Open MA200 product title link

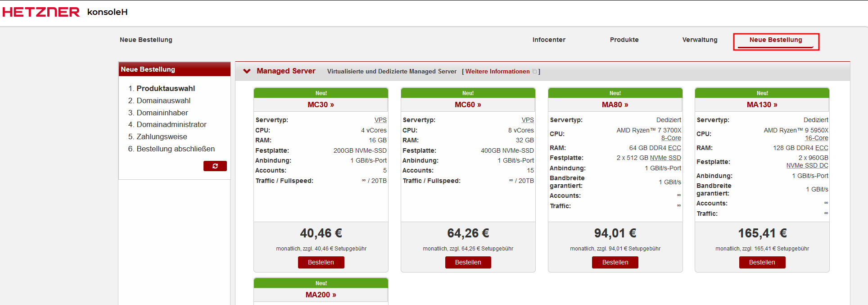[x=321, y=295]
